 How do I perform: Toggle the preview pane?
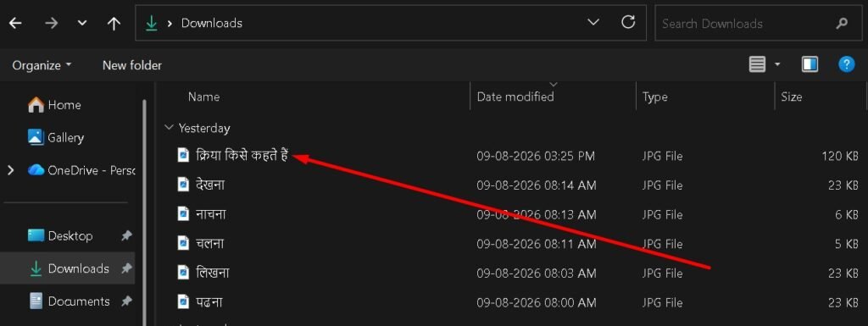[x=810, y=64]
